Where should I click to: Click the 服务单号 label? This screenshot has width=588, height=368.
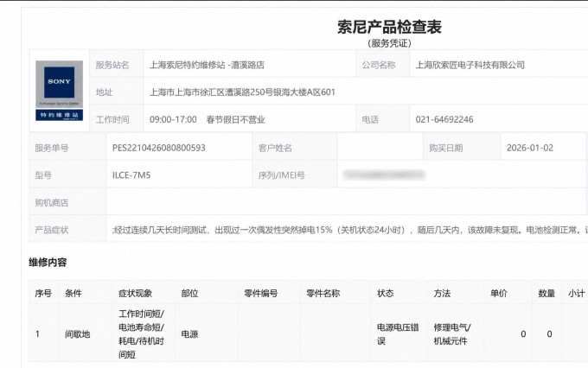pyautogui.click(x=51, y=148)
